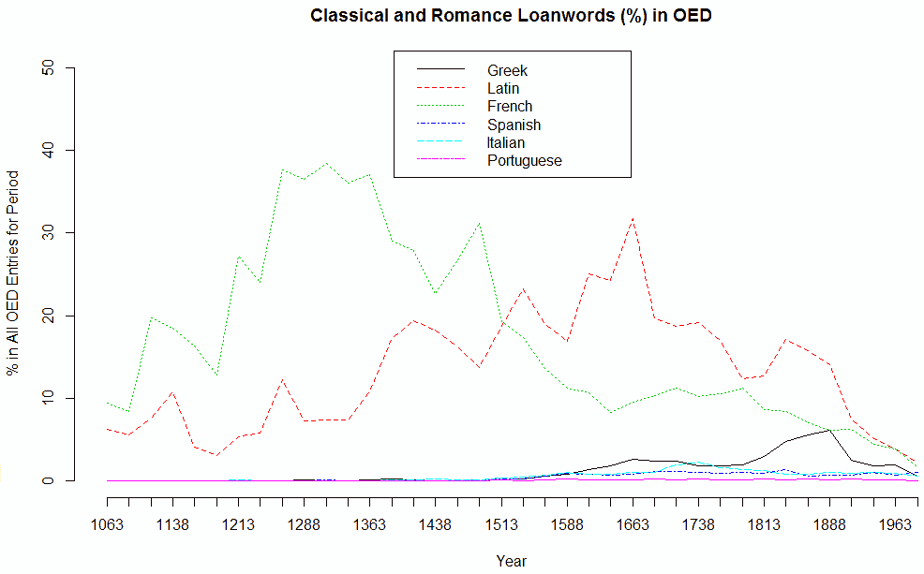Click the red dashed Latin legend line sample
Screen dimensions: 924x574
point(440,89)
